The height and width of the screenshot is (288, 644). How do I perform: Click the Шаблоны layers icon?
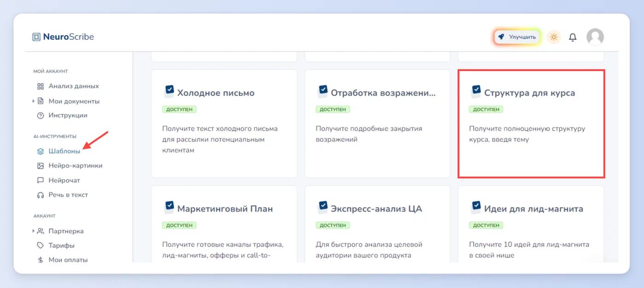(x=40, y=151)
